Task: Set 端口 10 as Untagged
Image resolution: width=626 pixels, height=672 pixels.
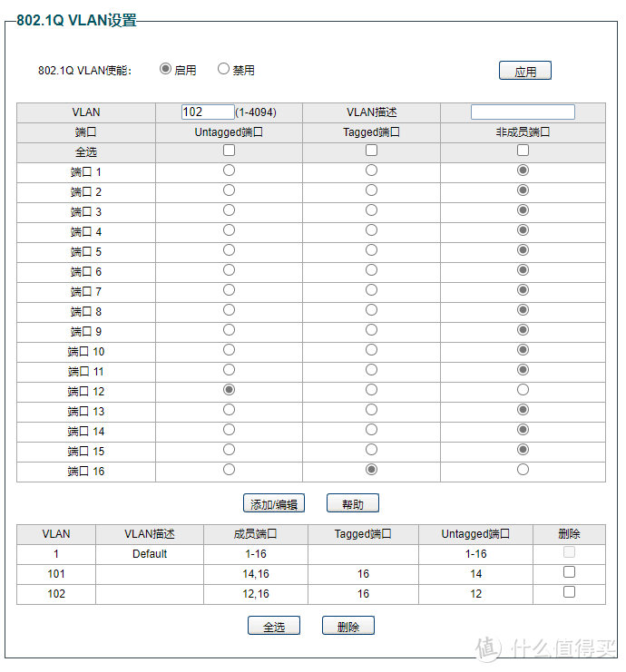Action: (229, 350)
